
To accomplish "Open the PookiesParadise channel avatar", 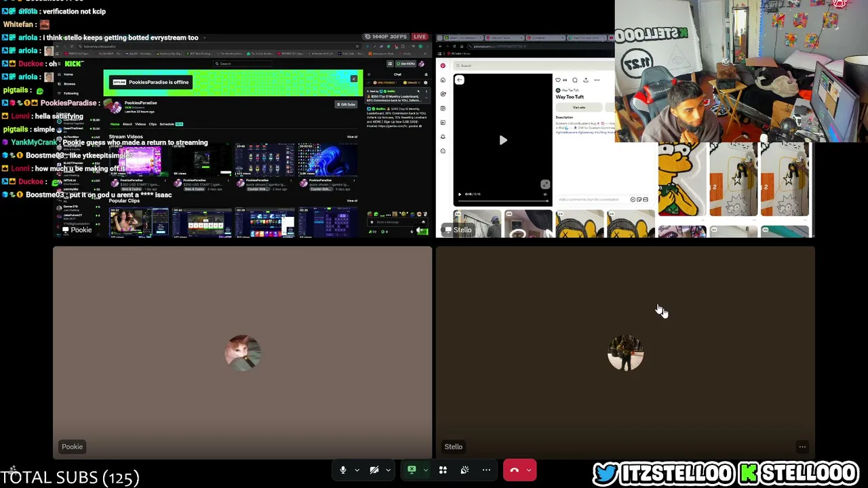I will tap(114, 106).
